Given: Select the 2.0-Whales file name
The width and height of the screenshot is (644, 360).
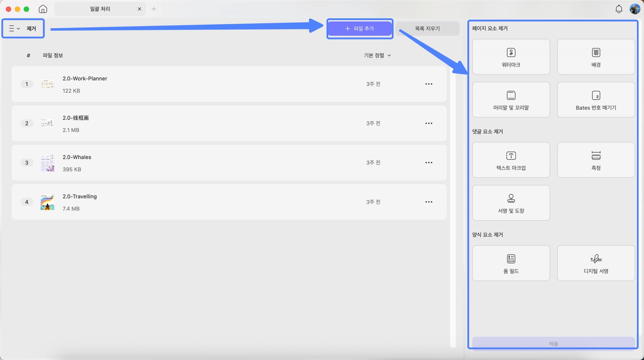Looking at the screenshot, I should pyautogui.click(x=77, y=157).
